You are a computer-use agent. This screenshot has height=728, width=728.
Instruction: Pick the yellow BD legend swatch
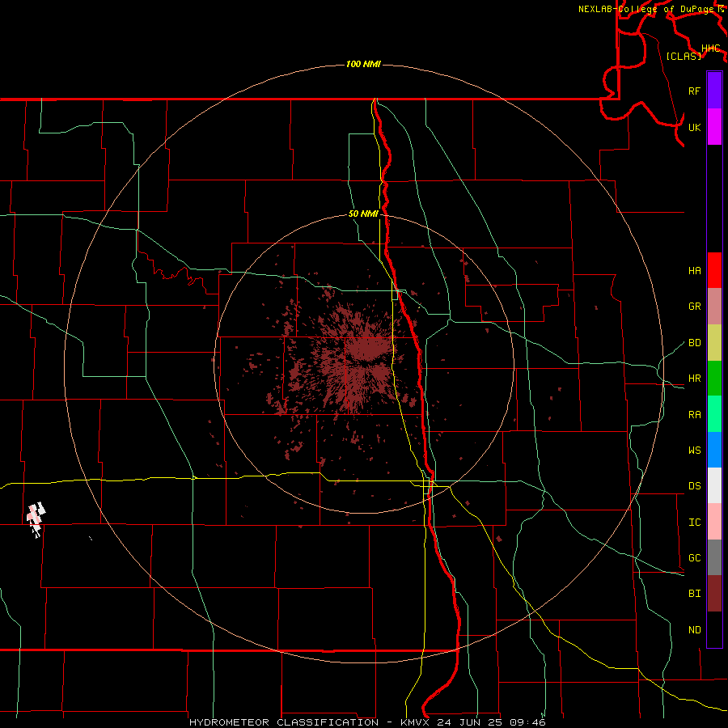[x=714, y=342]
